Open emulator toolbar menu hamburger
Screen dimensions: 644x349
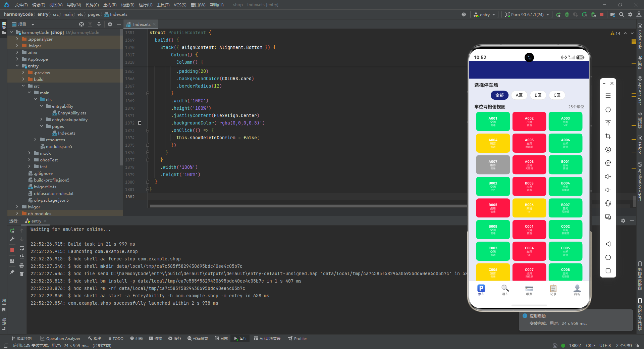coord(608,96)
